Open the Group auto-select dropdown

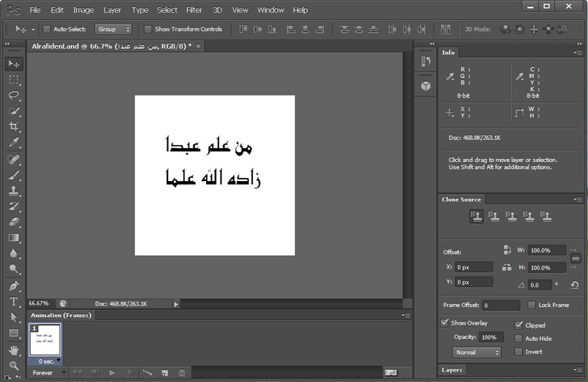113,29
